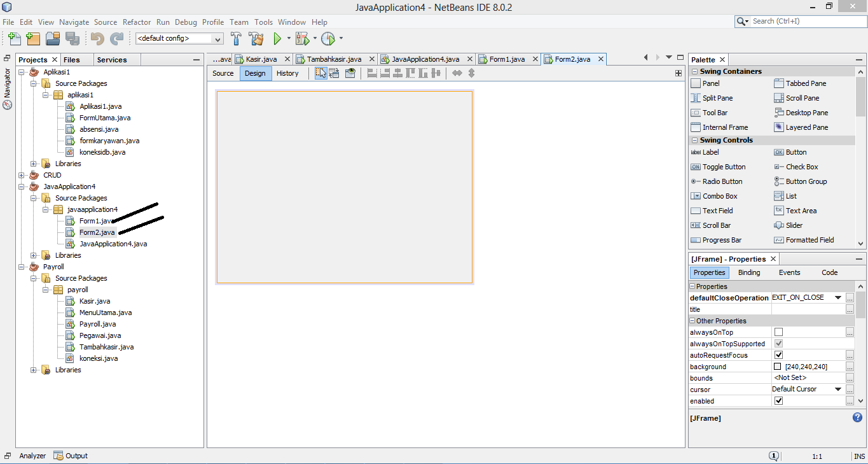Click the help icon in the Properties panel
This screenshot has height=464, width=868.
click(857, 418)
